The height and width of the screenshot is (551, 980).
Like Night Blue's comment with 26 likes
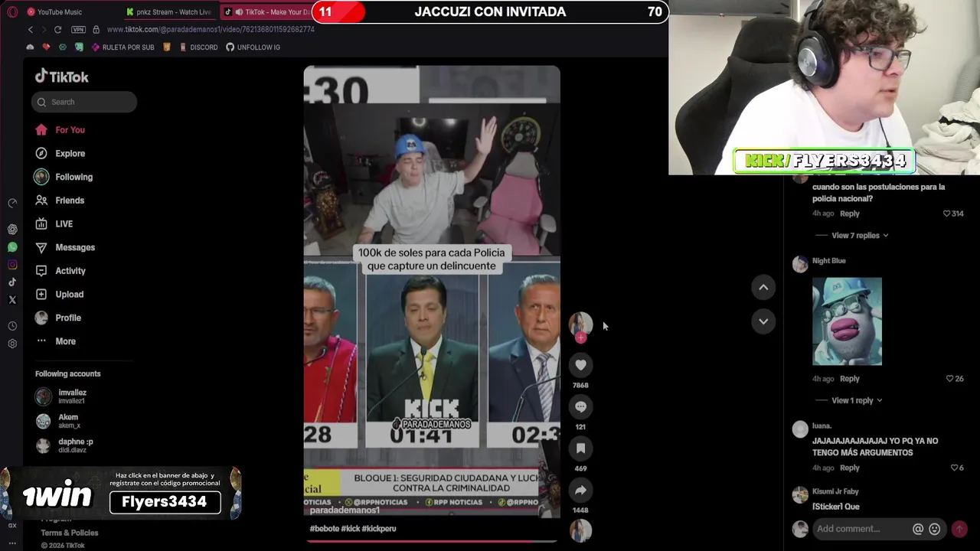coord(949,379)
